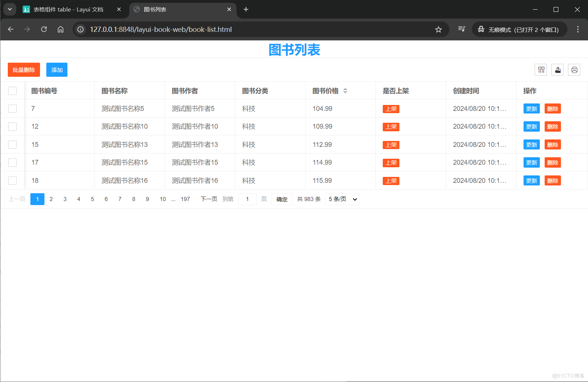Image resolution: width=588 pixels, height=382 pixels.
Task: Click 下一页 to go to next page
Action: pyautogui.click(x=209, y=199)
